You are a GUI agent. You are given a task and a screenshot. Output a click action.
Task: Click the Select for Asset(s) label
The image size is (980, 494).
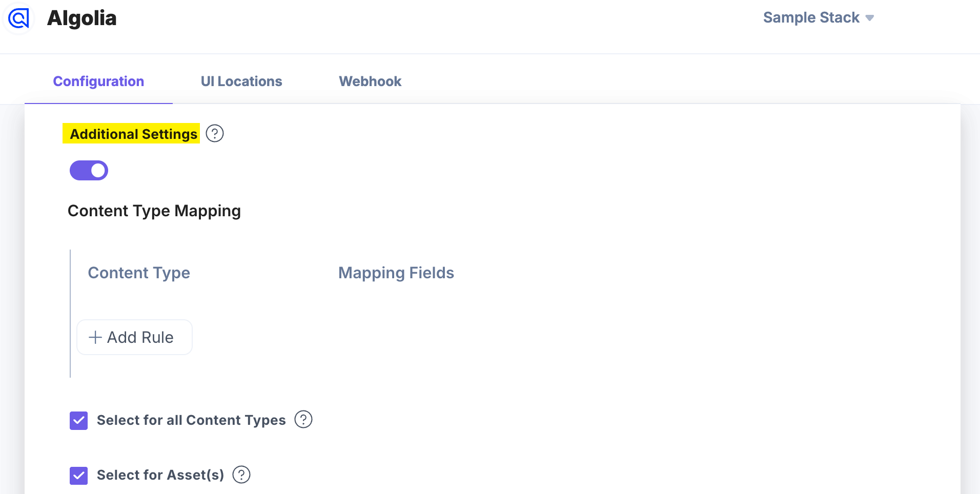click(x=160, y=475)
